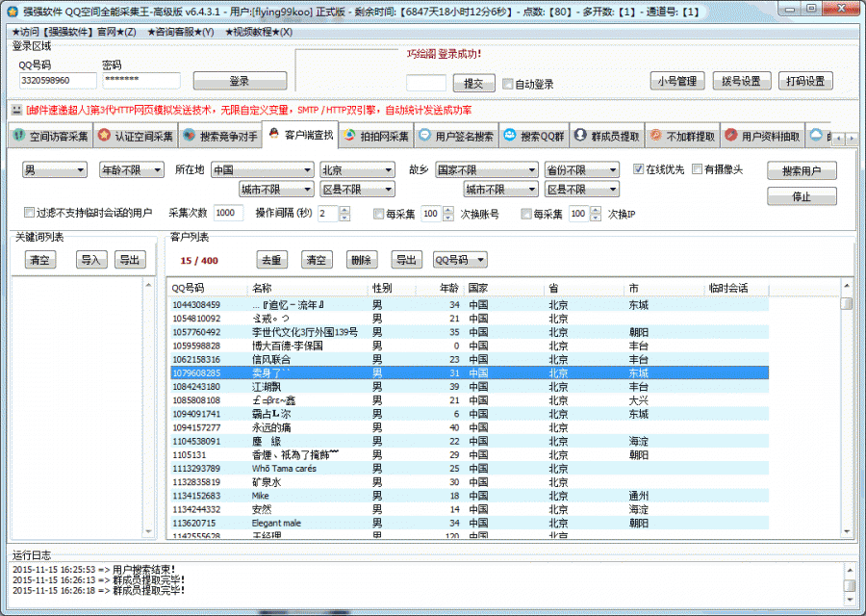
Task: Select the row named Mike
Action: click(469, 496)
